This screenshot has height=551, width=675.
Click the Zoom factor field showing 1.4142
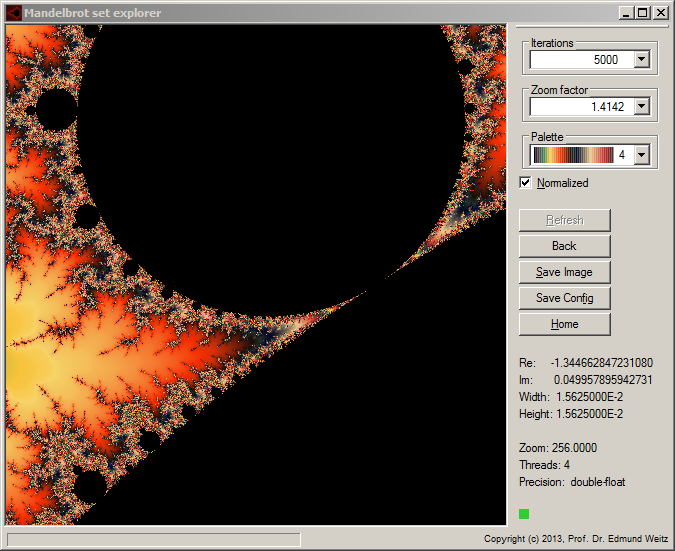pyautogui.click(x=582, y=106)
